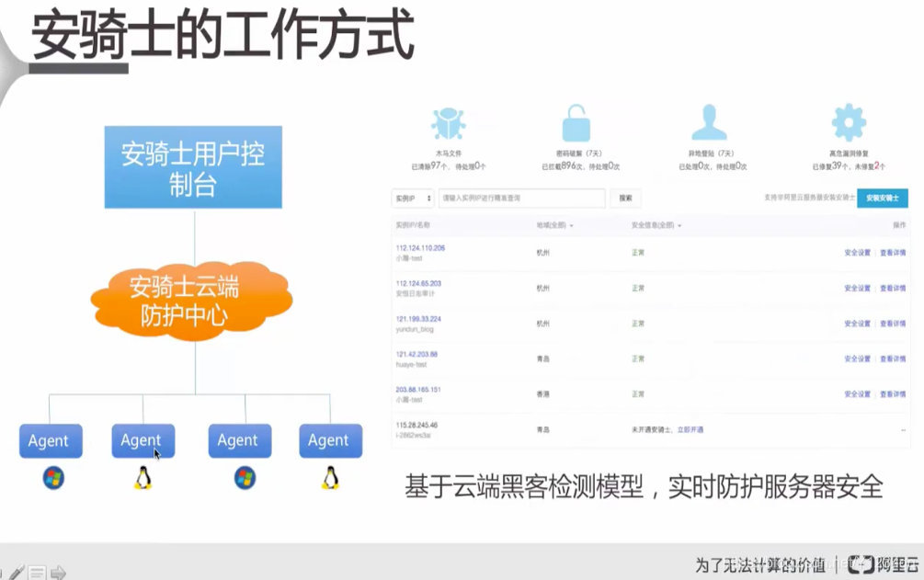This screenshot has width=924, height=580.
Task: Click 安全设置 for 112.124.110.206
Action: click(x=857, y=252)
